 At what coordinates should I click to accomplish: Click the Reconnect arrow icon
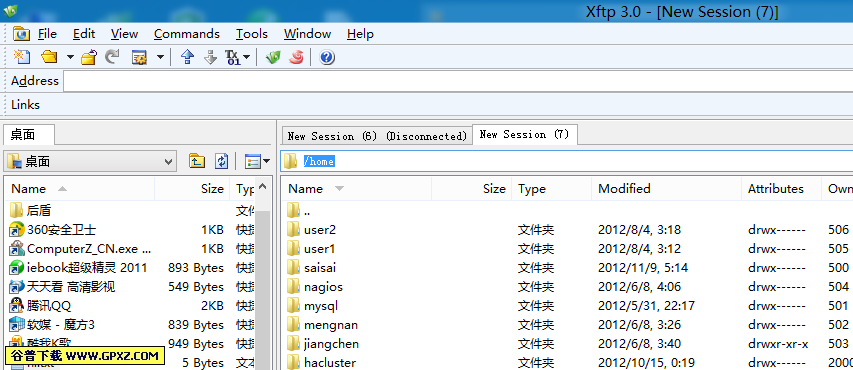pyautogui.click(x=112, y=57)
